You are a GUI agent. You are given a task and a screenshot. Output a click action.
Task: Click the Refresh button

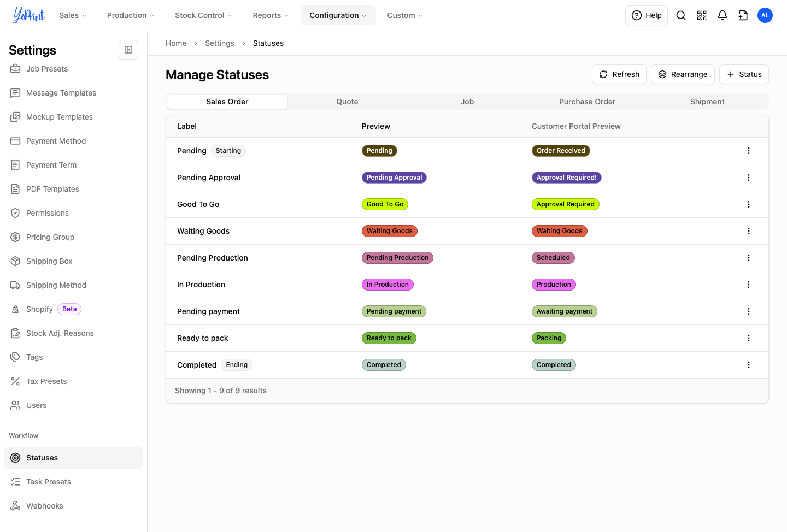tap(619, 74)
